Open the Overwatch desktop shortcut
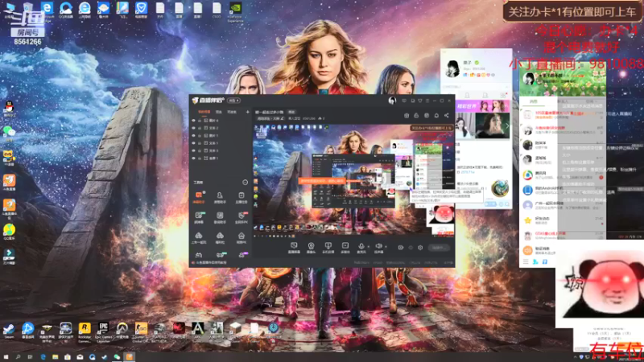The height and width of the screenshot is (362, 644). tap(122, 331)
